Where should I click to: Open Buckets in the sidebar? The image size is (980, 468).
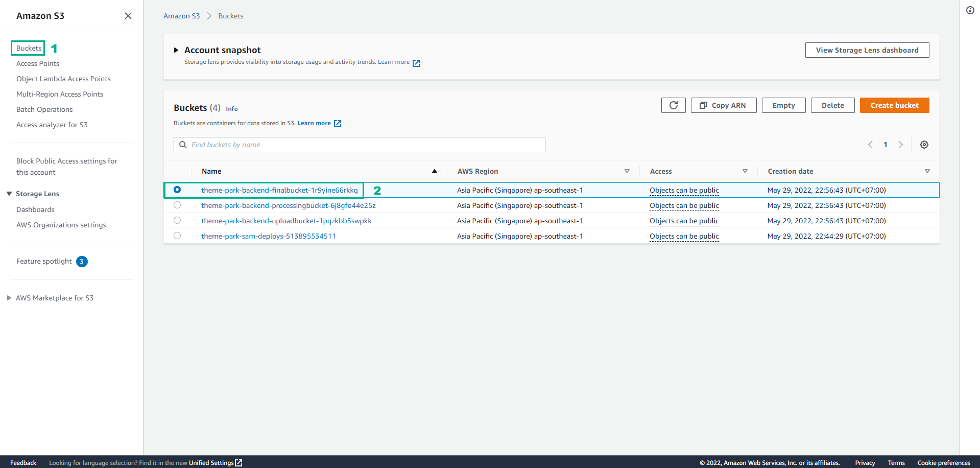(29, 48)
